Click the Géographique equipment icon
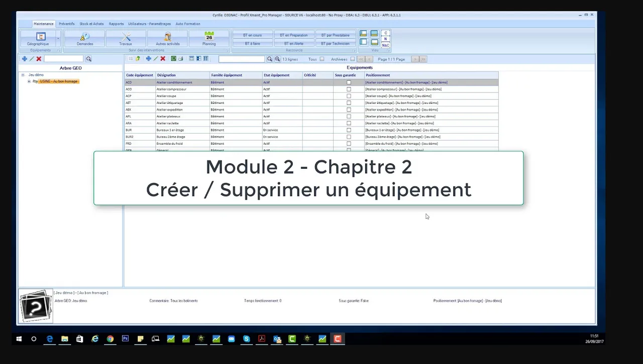 38,39
